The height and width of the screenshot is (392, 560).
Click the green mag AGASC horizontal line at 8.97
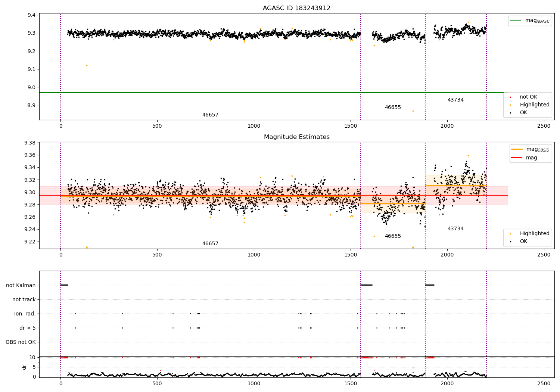[273, 93]
